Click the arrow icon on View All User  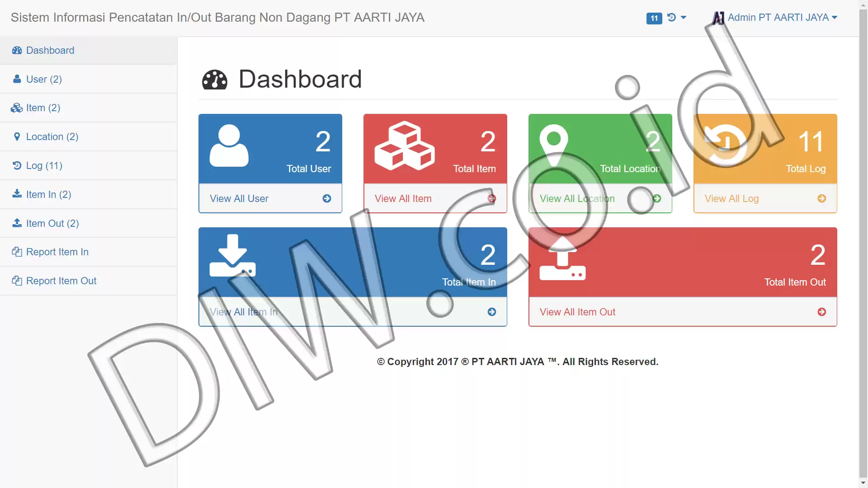click(x=327, y=198)
